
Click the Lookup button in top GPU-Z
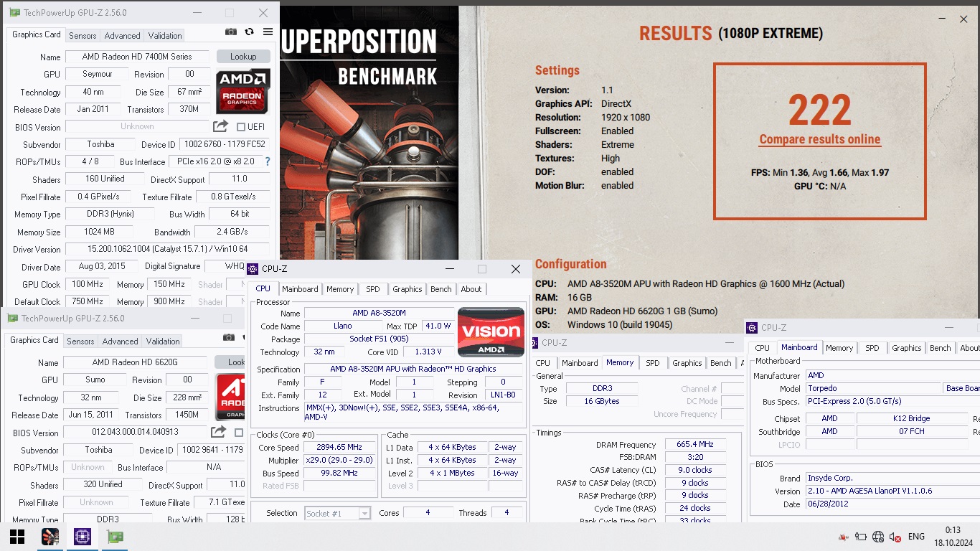(x=243, y=57)
